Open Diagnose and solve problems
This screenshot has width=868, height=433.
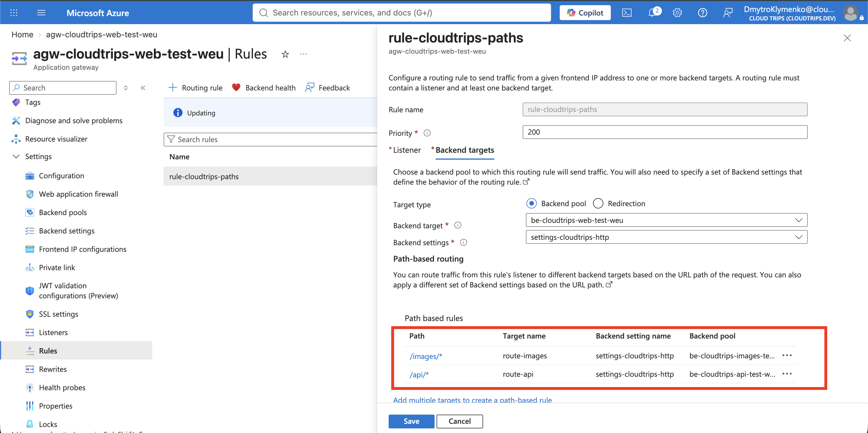click(x=74, y=121)
